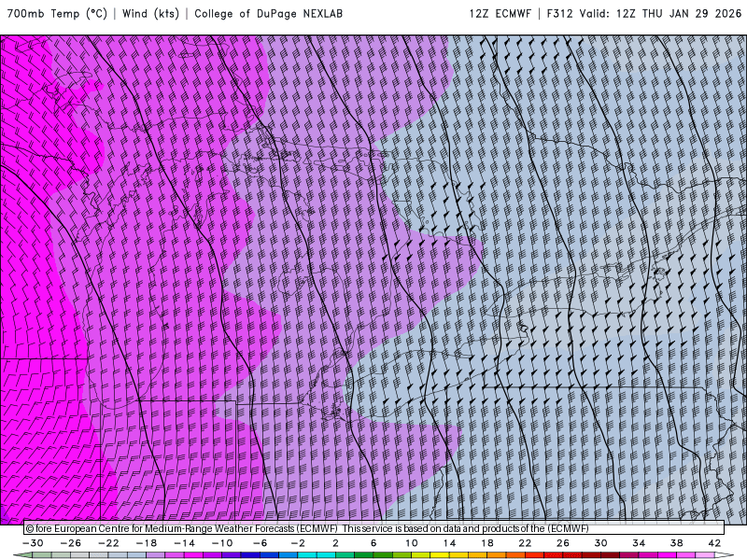Viewport: 747px width, 560px height.
Task: Click the '700mb Temp (°C)' title text
Action: [57, 14]
